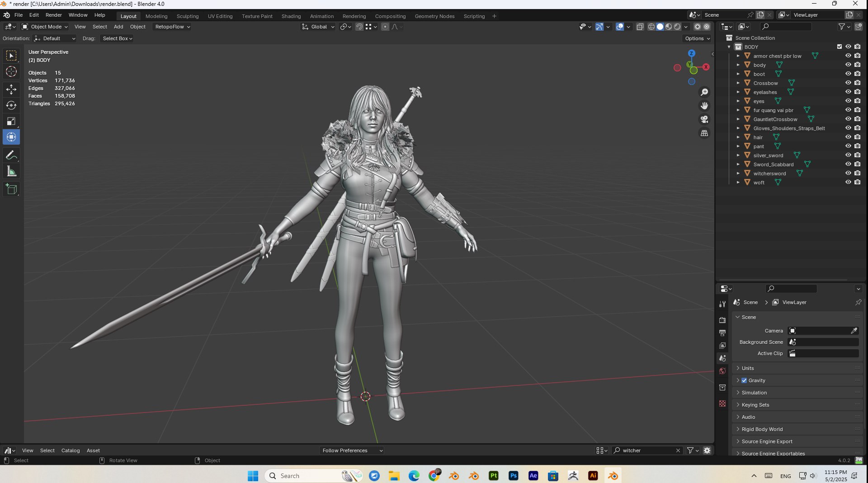Viewport: 868px width, 483px height.
Task: Expand the Units panel
Action: (x=797, y=368)
